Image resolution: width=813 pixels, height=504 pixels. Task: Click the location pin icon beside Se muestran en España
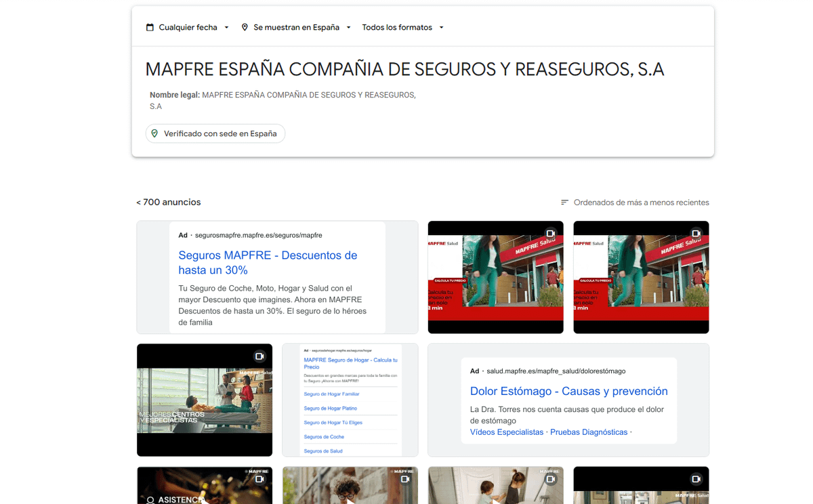[245, 27]
